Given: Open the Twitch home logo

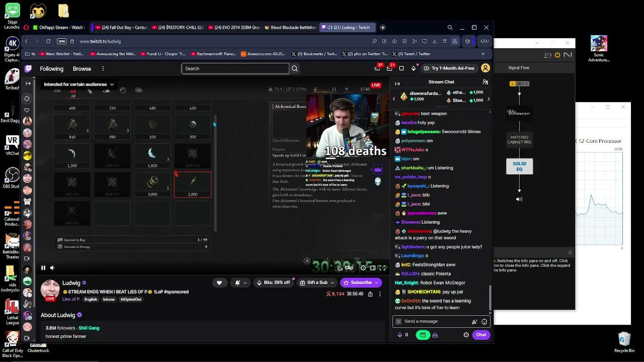Looking at the screenshot, I should click(x=28, y=68).
